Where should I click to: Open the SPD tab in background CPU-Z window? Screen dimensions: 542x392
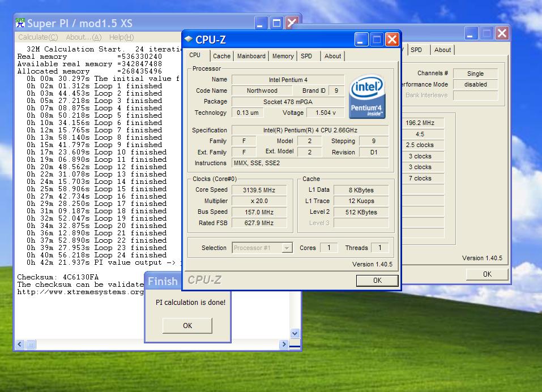coord(416,50)
